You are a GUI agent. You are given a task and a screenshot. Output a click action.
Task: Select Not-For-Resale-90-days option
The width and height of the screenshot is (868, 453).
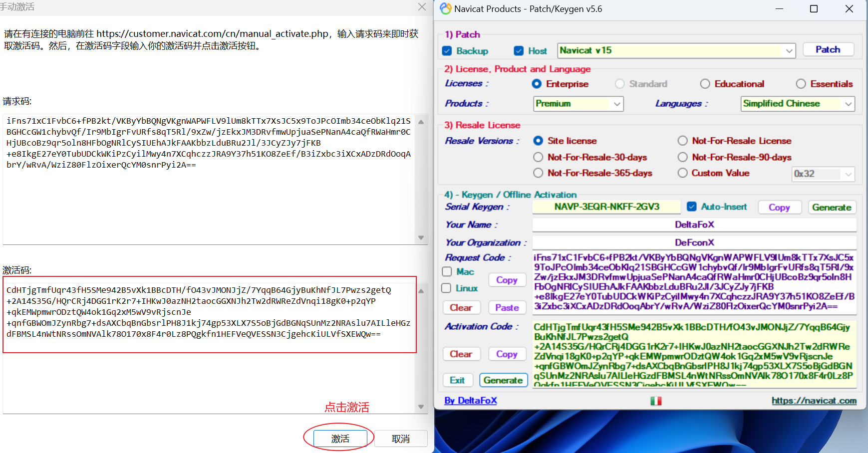(x=682, y=157)
